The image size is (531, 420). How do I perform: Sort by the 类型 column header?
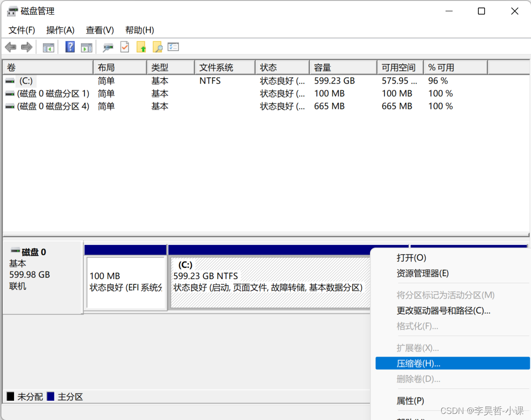171,68
